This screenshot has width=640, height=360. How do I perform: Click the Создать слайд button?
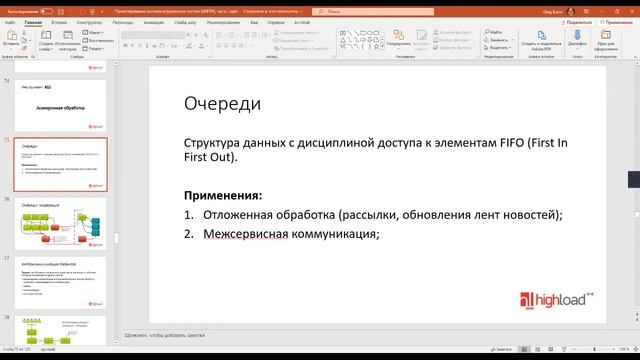46,40
